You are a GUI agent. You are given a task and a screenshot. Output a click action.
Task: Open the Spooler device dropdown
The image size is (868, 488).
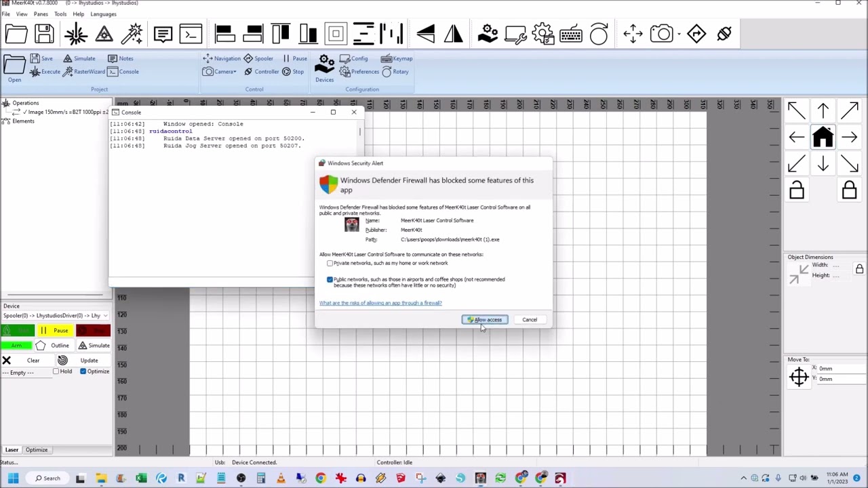click(x=56, y=316)
